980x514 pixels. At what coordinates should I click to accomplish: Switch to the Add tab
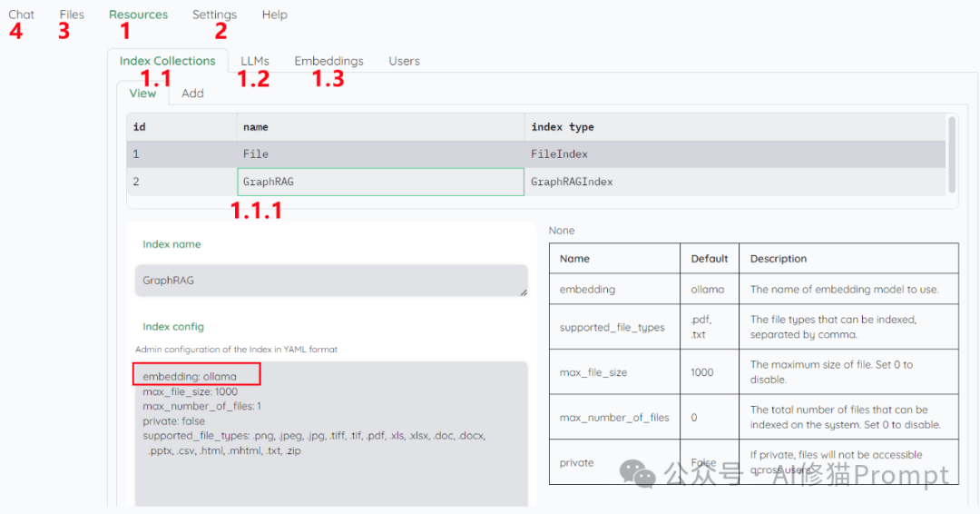(192, 93)
